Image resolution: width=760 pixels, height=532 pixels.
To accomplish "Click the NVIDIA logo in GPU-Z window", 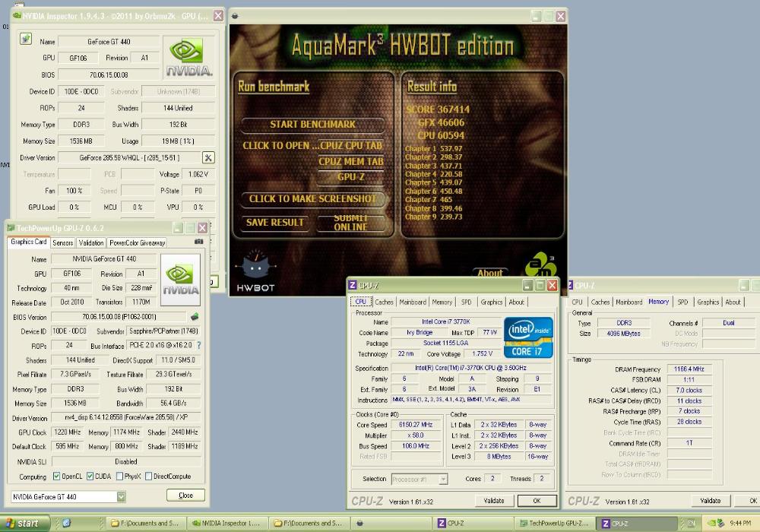I will click(x=180, y=280).
